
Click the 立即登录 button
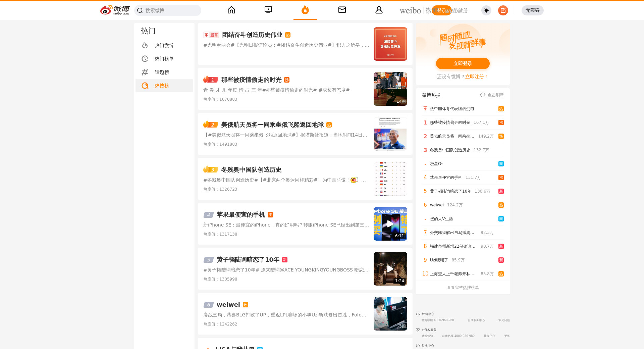[463, 63]
